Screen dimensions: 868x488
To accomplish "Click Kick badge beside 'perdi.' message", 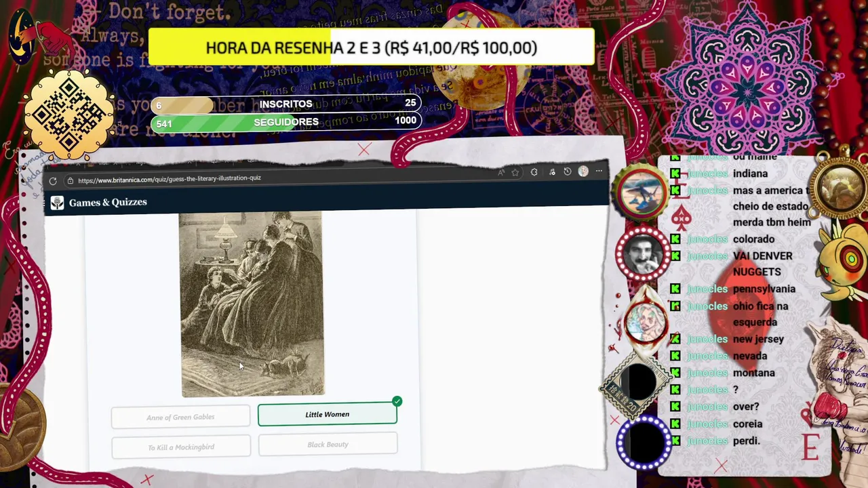I will (x=675, y=441).
